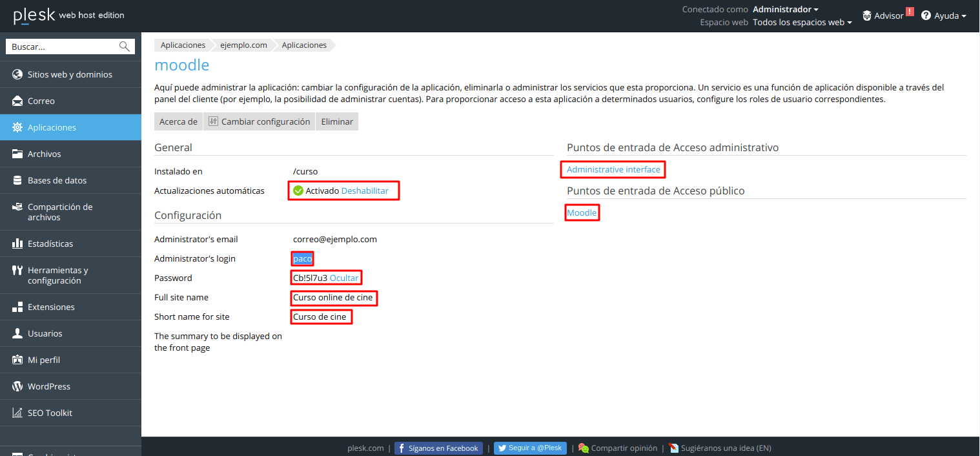Click the ejemplo.com breadcrumb

point(243,45)
